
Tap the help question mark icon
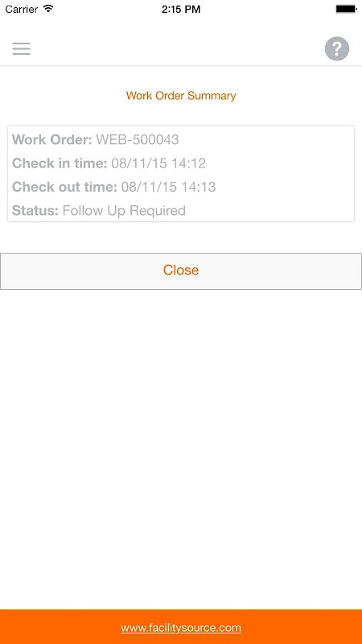tap(337, 49)
